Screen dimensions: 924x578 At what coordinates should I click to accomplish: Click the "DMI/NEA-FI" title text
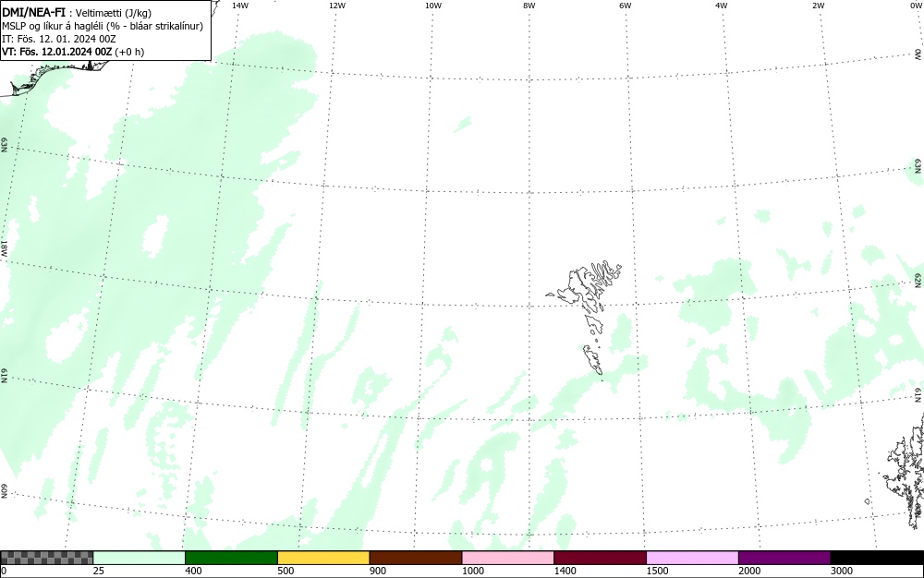pos(33,12)
